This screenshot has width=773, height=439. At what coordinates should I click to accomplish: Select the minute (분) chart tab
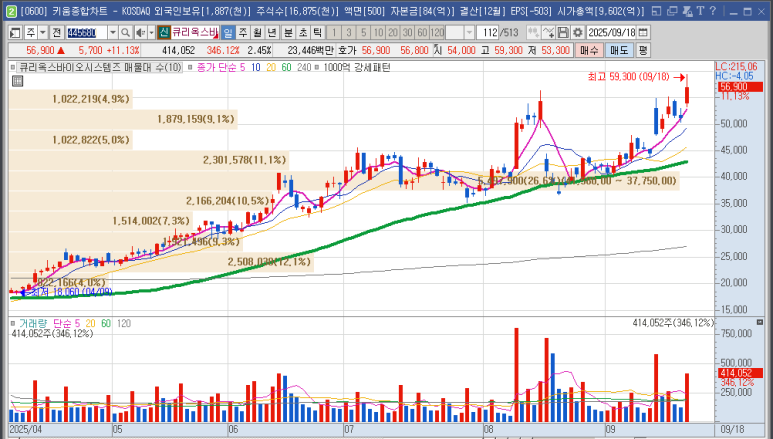pyautogui.click(x=288, y=32)
